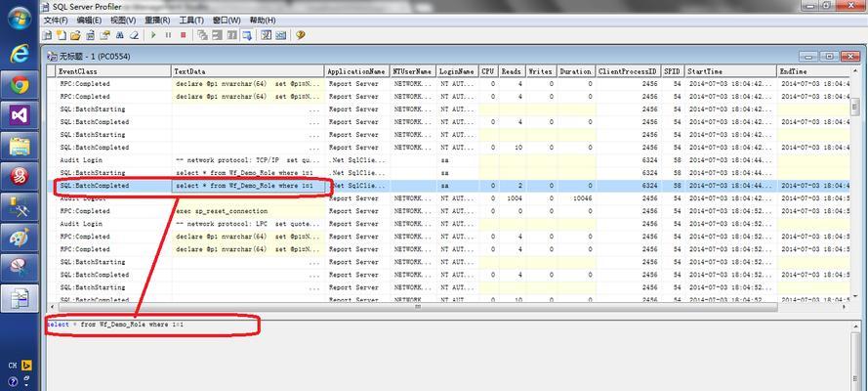This screenshot has height=391, width=868.
Task: Open a trace file with folder icon
Action: tap(75, 35)
